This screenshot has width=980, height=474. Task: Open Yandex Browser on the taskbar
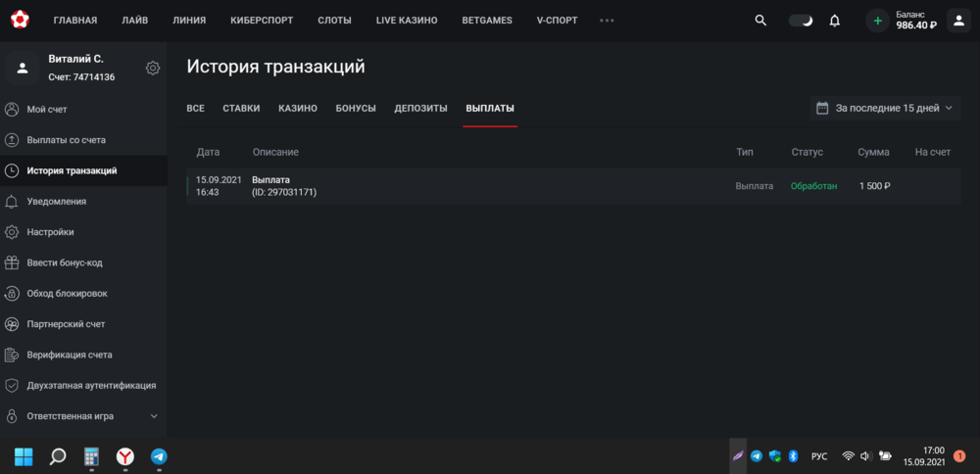125,456
